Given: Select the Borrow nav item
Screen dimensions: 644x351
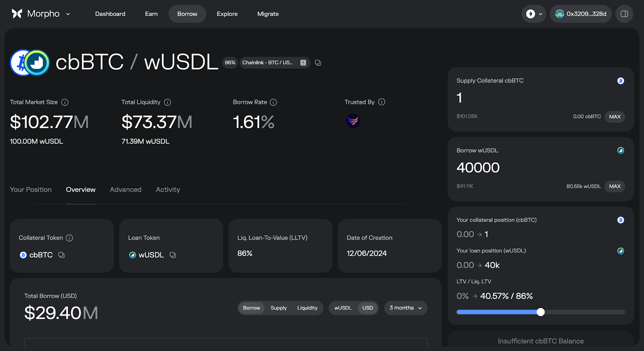Looking at the screenshot, I should pos(187,14).
